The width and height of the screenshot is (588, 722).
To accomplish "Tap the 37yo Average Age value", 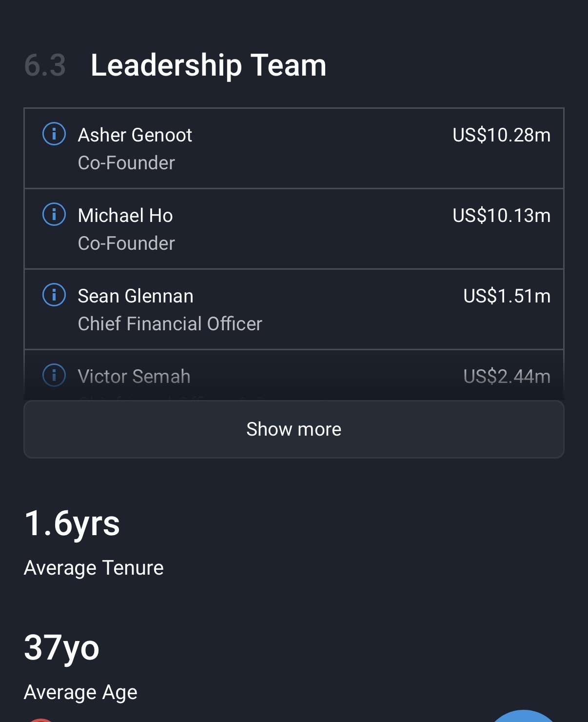I will pyautogui.click(x=61, y=648).
